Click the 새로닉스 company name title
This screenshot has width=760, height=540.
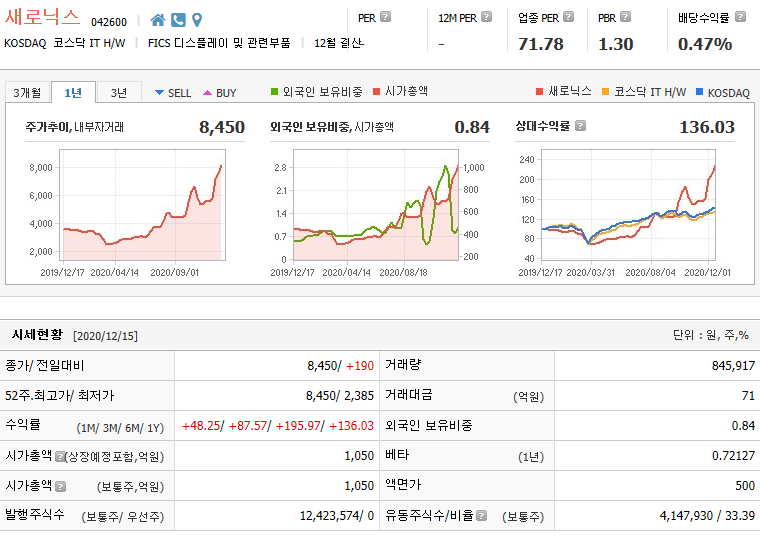coord(42,17)
